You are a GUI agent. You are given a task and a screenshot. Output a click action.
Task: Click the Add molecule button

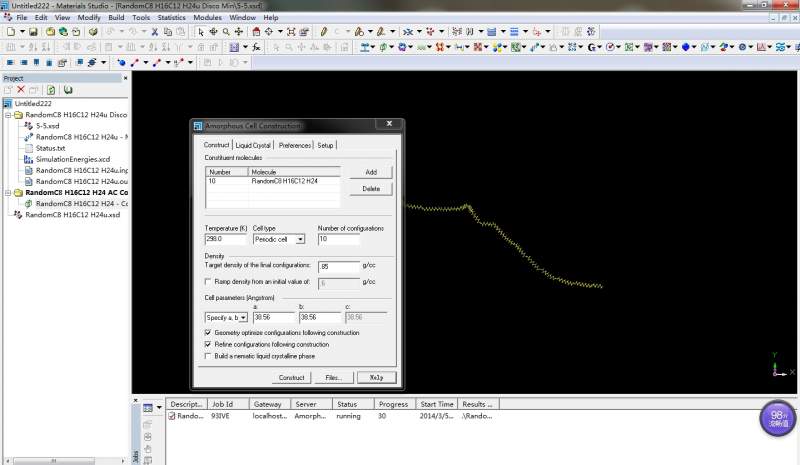[x=370, y=172]
